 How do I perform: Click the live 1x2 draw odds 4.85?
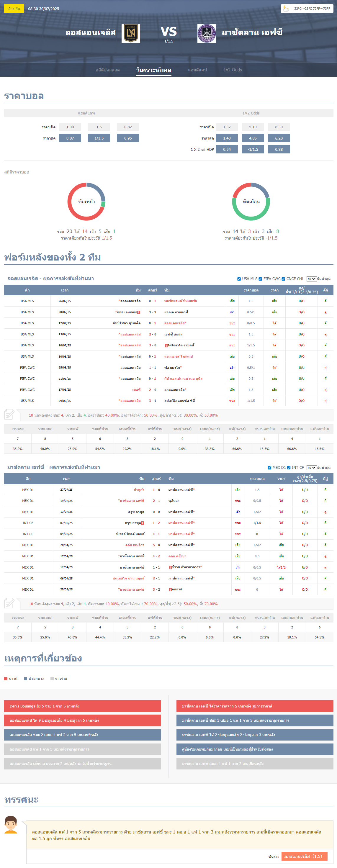pos(253,138)
